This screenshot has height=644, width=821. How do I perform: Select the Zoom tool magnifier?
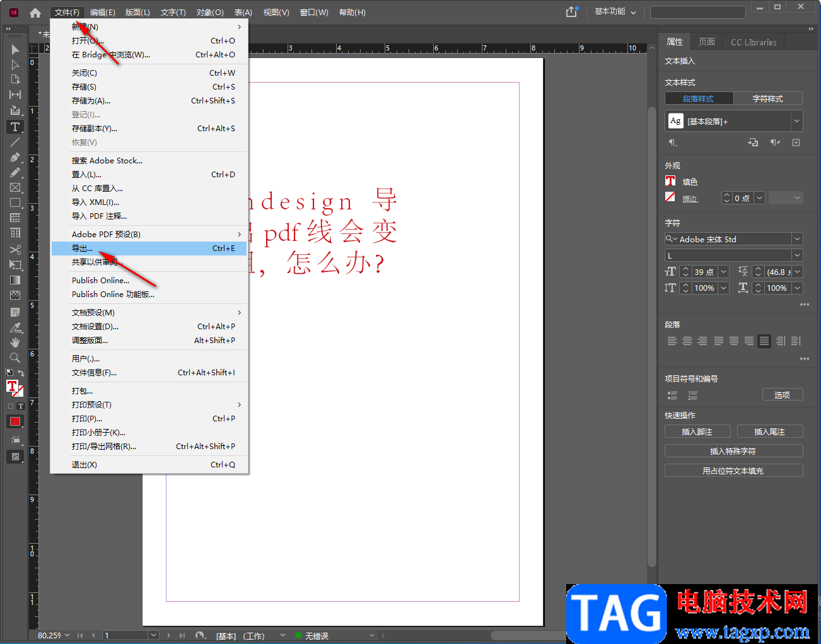click(15, 358)
